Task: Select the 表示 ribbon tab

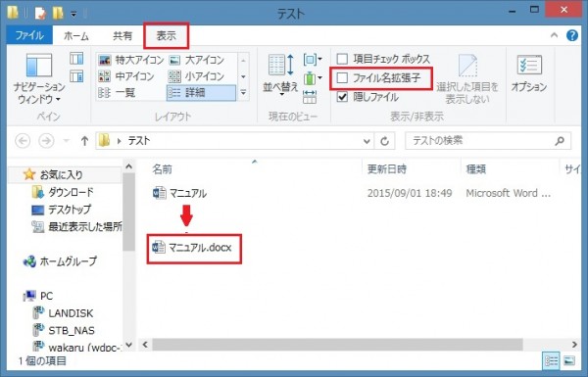Action: pos(167,36)
